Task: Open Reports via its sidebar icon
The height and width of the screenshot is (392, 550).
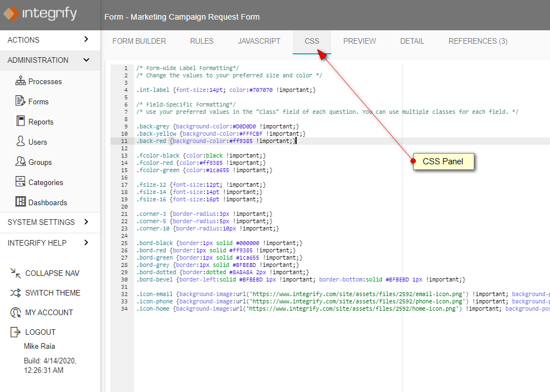Action: 21,122
